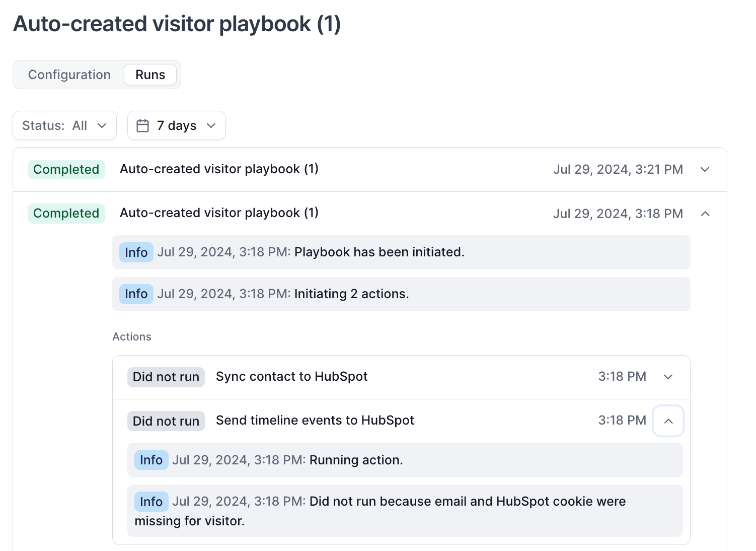Screen dimensions: 756x551
Task: Click the Completed badge on 3:21 PM run
Action: [x=66, y=169]
